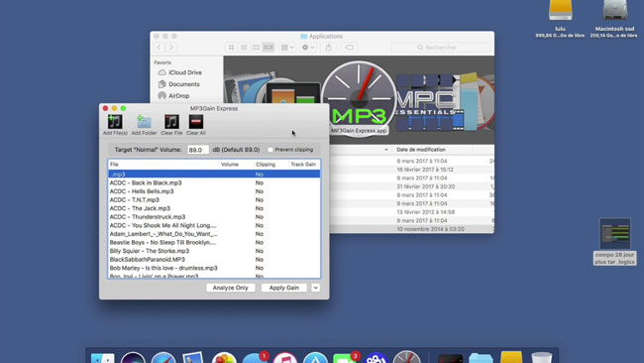Open the Trash in the Dock
644x363 pixels.
pos(541,358)
